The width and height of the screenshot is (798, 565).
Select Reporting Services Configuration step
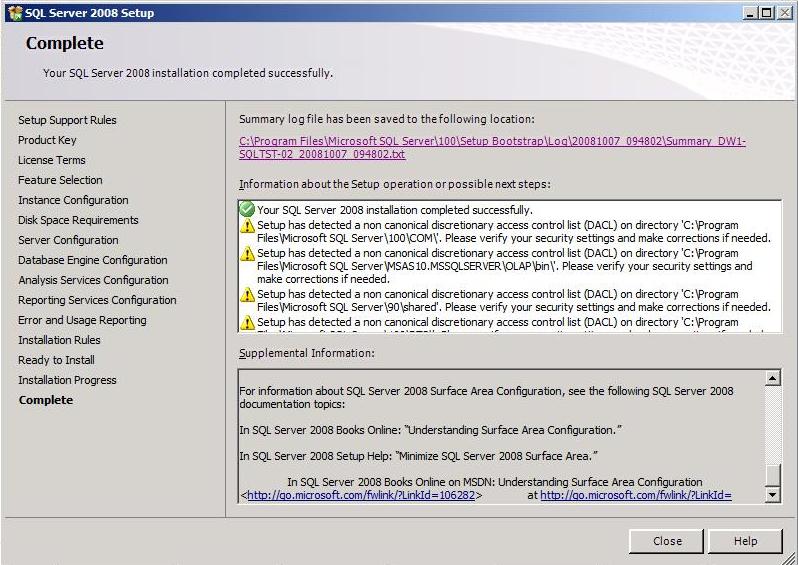(x=97, y=300)
